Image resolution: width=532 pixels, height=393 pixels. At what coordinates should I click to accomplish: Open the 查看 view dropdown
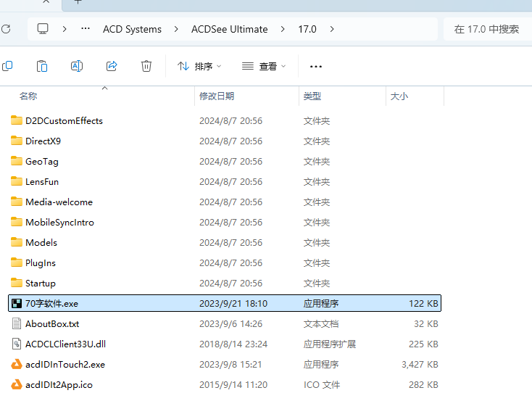tap(264, 66)
